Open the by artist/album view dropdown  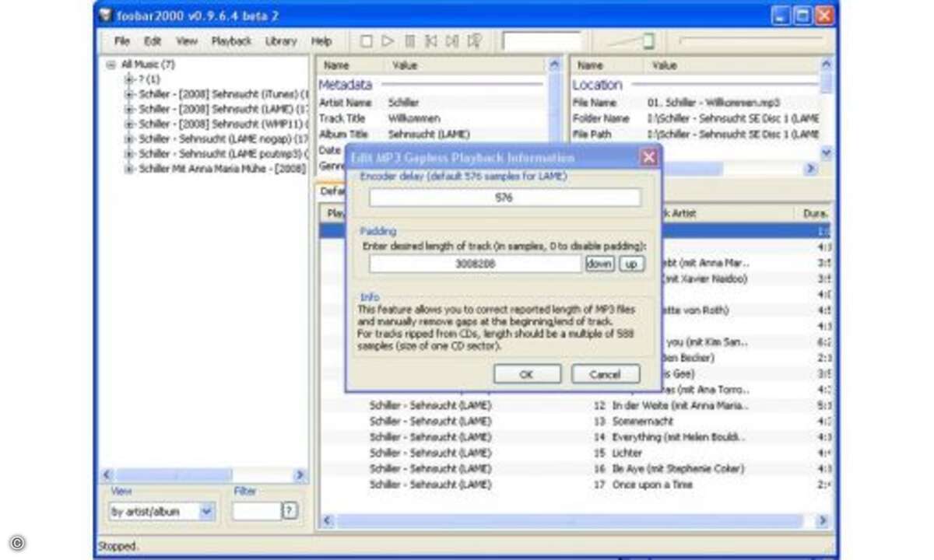tap(206, 511)
